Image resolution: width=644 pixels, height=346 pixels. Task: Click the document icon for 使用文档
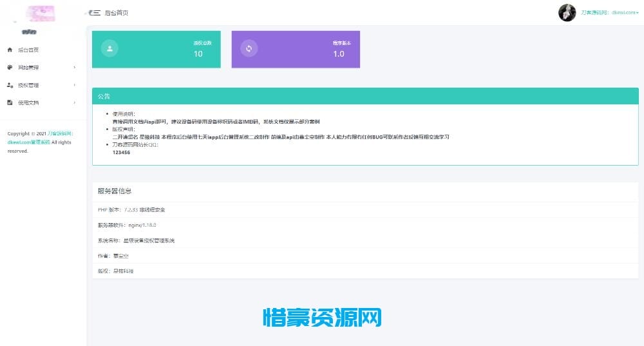coord(10,102)
